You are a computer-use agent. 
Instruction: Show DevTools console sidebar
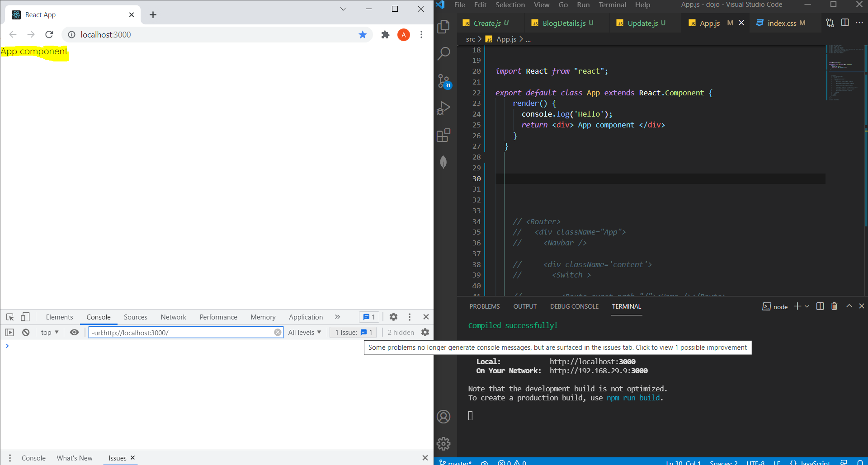pyautogui.click(x=9, y=333)
